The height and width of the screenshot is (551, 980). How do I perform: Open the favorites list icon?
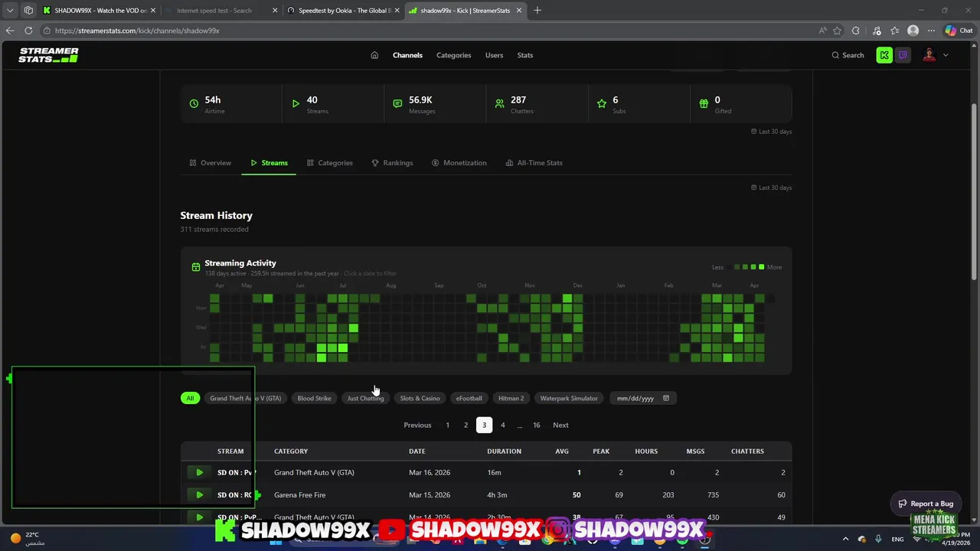tap(894, 31)
